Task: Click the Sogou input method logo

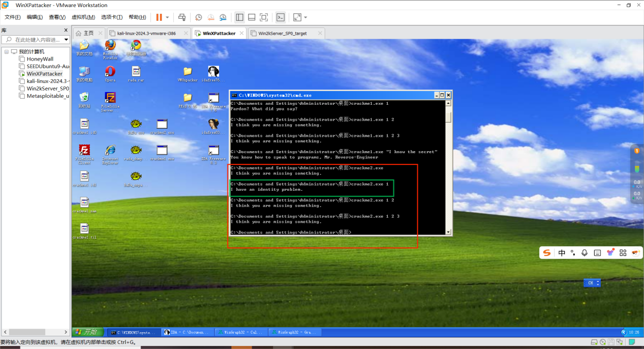Action: click(x=547, y=253)
